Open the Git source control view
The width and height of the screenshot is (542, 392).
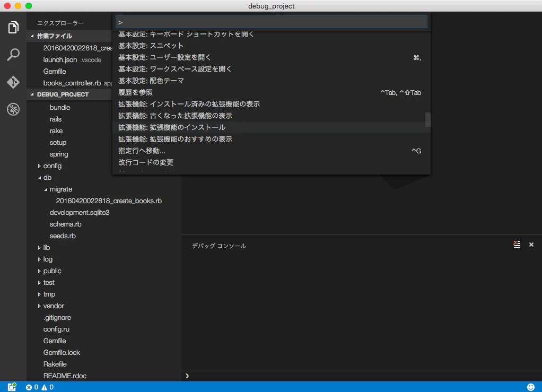[x=13, y=82]
